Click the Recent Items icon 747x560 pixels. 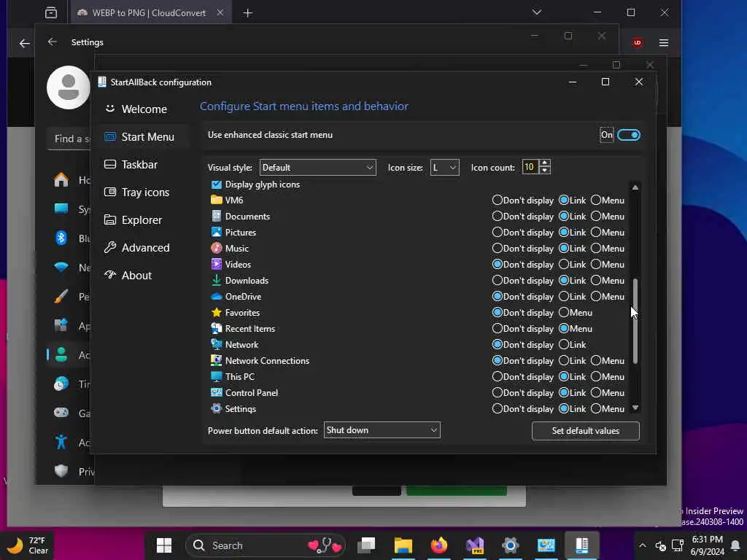click(216, 328)
